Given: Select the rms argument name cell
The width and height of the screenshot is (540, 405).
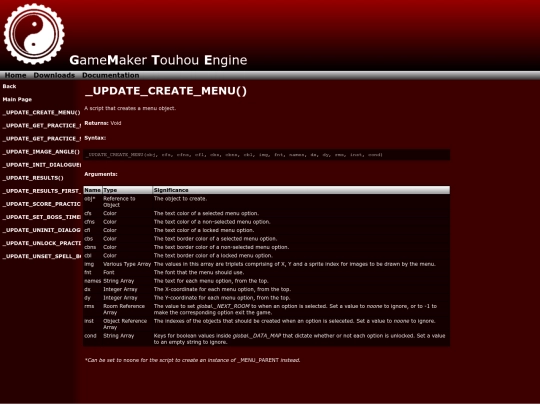Looking at the screenshot, I should point(93,309).
